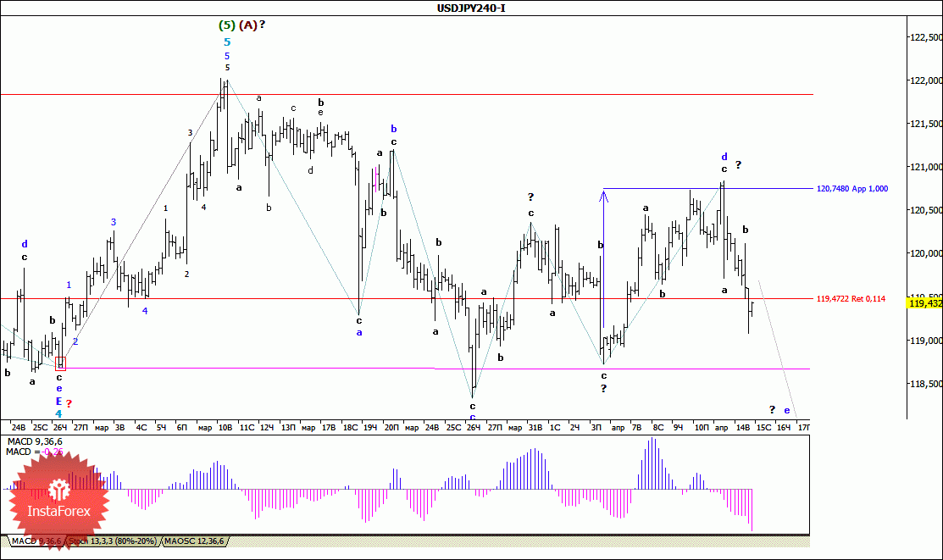Click the 122,000 price axis label
The height and width of the screenshot is (560, 943).
click(926, 80)
